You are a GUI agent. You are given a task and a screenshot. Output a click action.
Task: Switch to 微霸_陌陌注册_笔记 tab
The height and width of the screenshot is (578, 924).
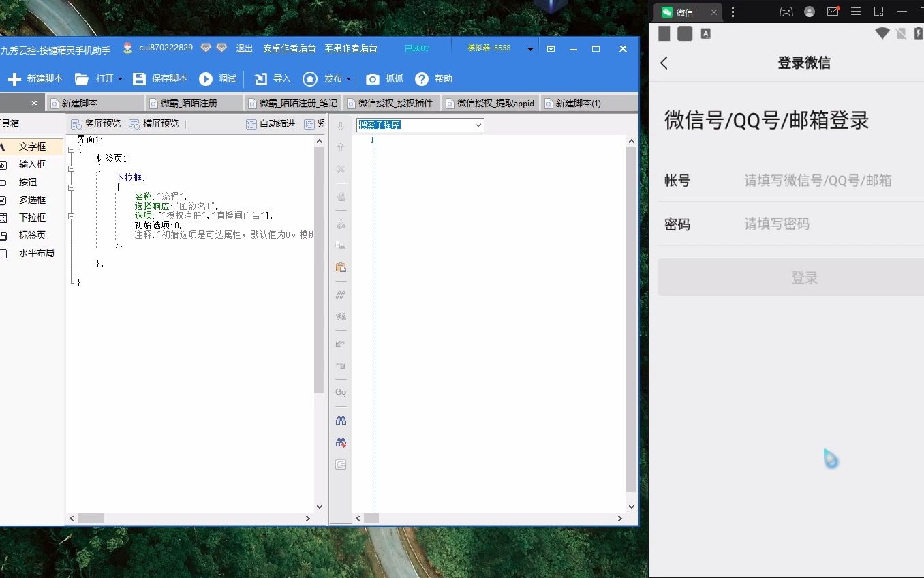(292, 103)
